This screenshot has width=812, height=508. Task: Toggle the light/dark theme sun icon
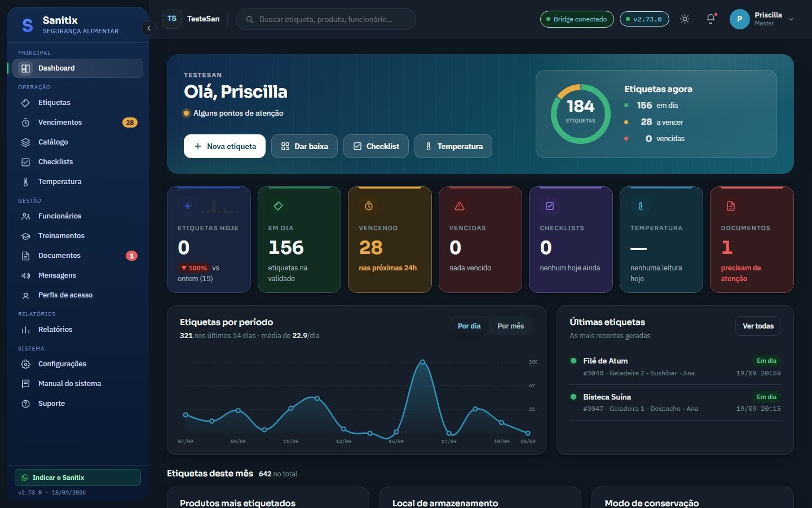pyautogui.click(x=685, y=19)
